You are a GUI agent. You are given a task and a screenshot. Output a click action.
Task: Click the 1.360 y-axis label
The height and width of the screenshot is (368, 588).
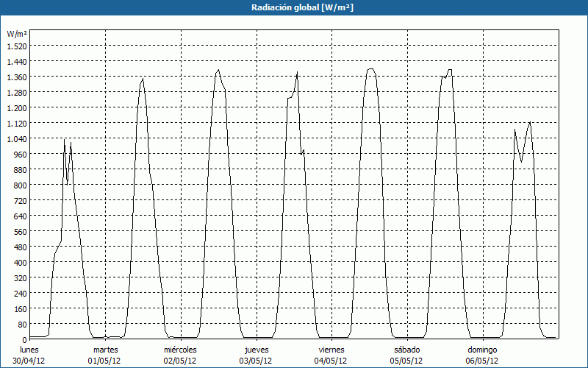click(16, 77)
